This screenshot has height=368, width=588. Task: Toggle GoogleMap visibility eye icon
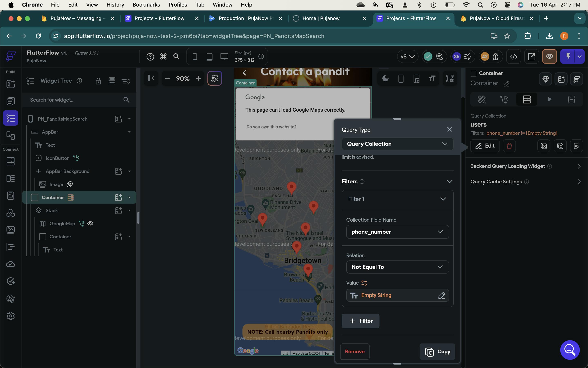click(90, 223)
